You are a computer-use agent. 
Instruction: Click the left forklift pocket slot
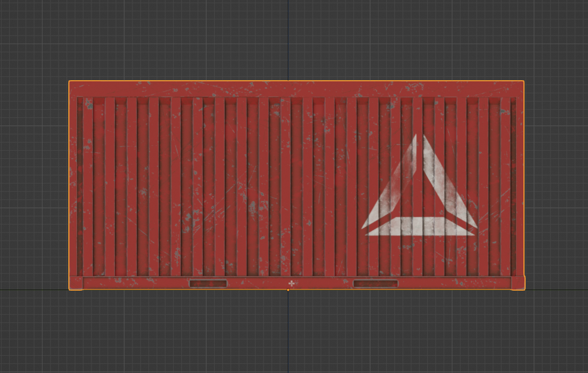coord(208,283)
